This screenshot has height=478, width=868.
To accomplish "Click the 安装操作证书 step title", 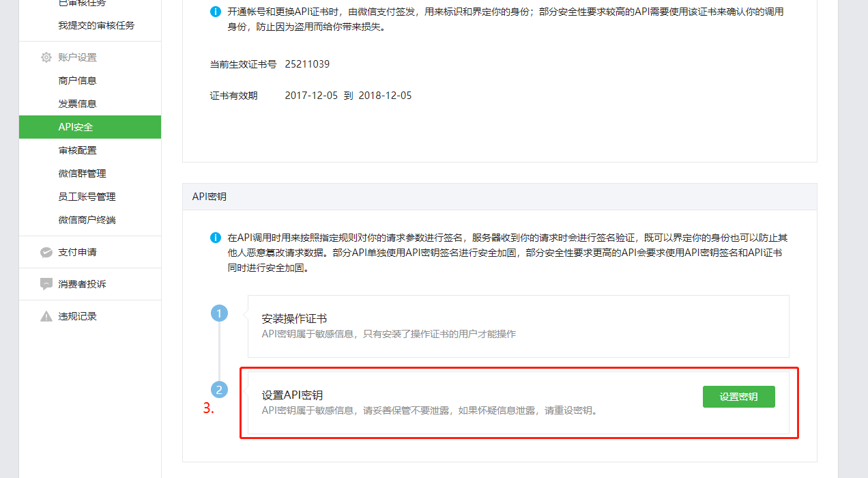I will (x=294, y=319).
